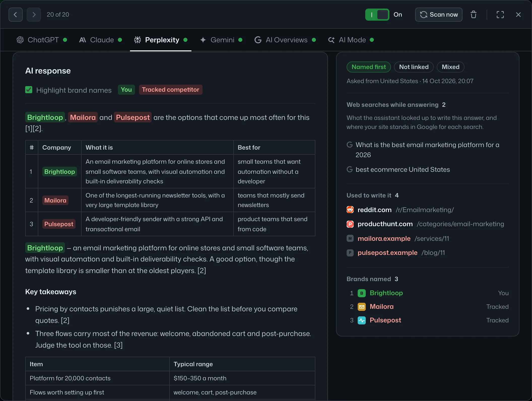This screenshot has height=401, width=532.
Task: Click the Reddit favicon icon
Action: (x=350, y=210)
